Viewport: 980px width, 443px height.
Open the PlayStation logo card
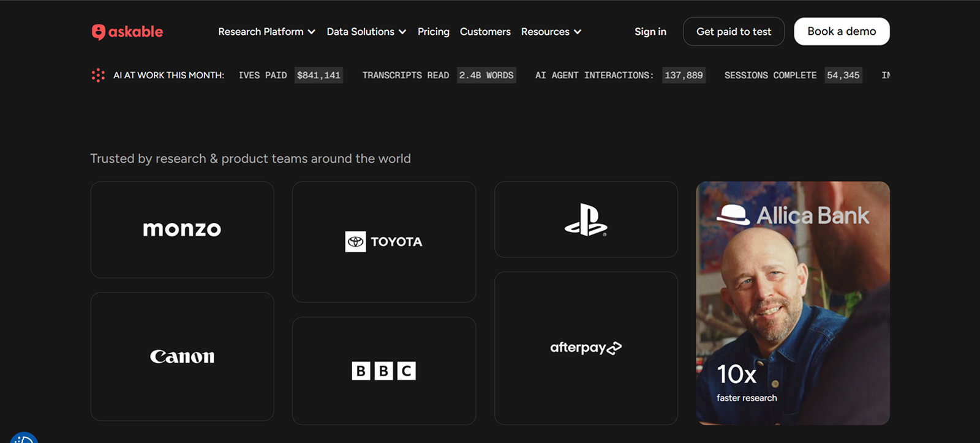pos(586,219)
